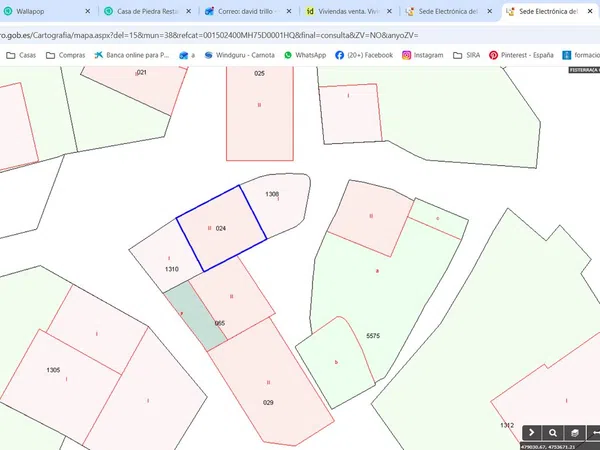Close the Casa de Piedra tab
Viewport: 600px width, 450px height.
click(x=189, y=11)
